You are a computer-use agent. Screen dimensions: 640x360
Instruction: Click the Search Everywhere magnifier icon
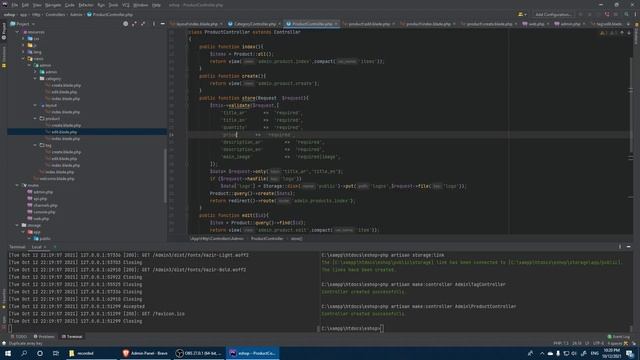coord(627,14)
